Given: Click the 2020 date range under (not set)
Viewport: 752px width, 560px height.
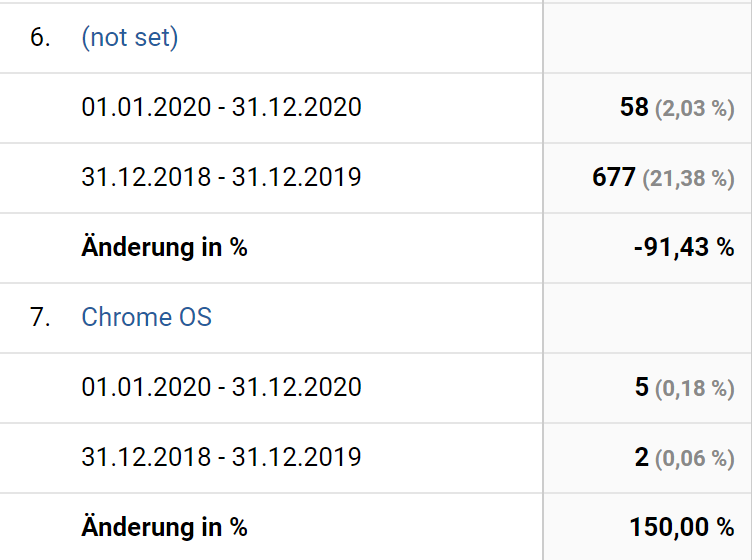Looking at the screenshot, I should pyautogui.click(x=222, y=107).
